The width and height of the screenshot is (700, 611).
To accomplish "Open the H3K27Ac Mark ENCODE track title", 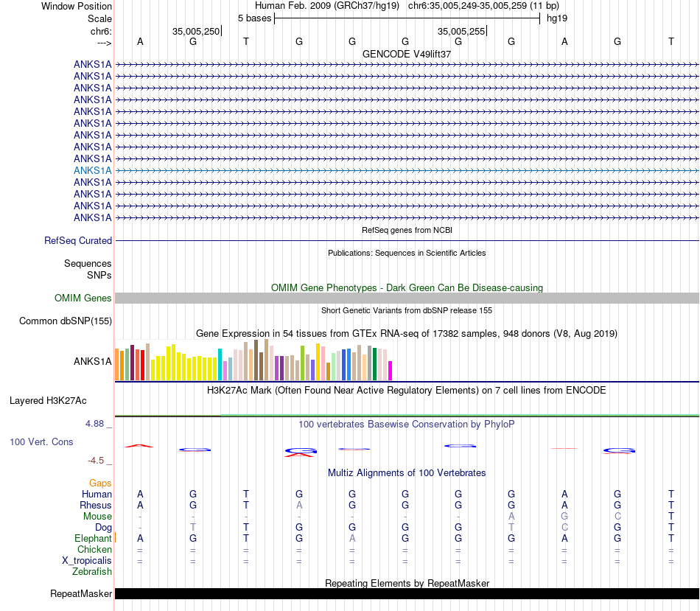I will pyautogui.click(x=407, y=391).
